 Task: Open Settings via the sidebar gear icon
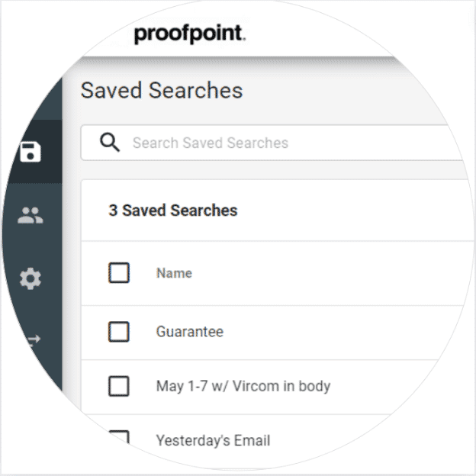[31, 279]
